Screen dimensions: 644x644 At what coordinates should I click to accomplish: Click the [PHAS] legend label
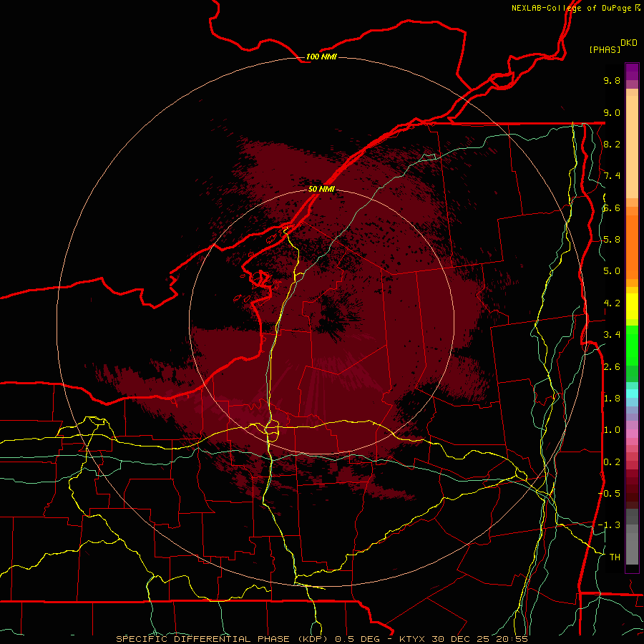(605, 49)
